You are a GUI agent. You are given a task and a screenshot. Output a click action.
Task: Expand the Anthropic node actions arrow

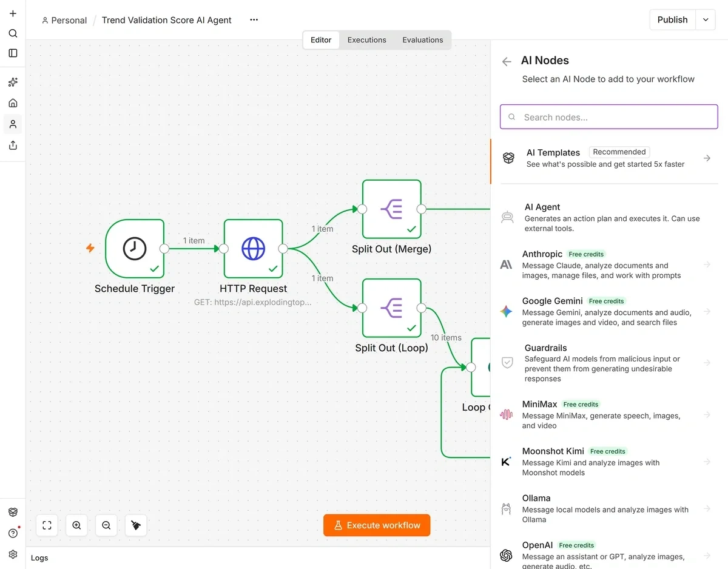707,264
